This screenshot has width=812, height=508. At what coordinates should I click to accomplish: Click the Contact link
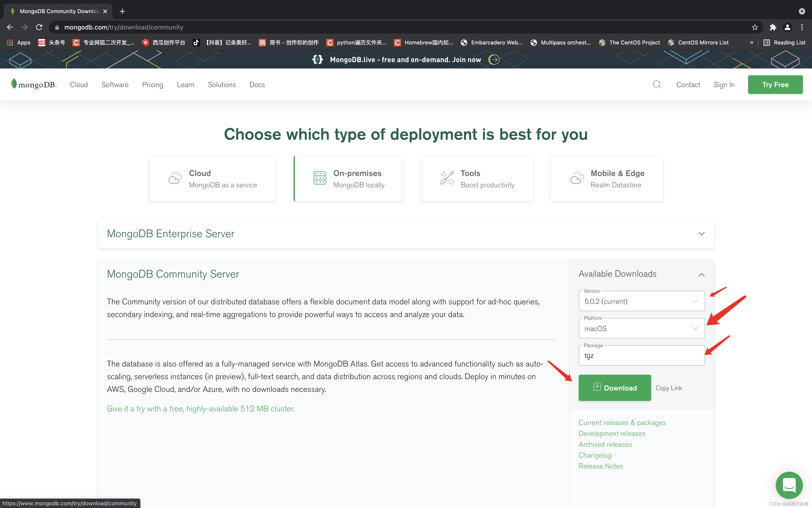688,85
